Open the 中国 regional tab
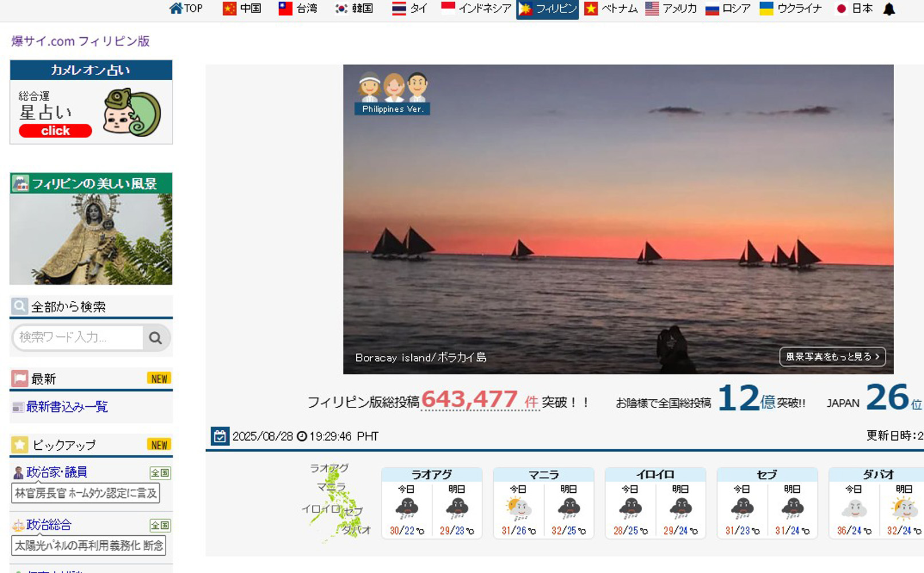Image resolution: width=924 pixels, height=573 pixels. [x=242, y=9]
